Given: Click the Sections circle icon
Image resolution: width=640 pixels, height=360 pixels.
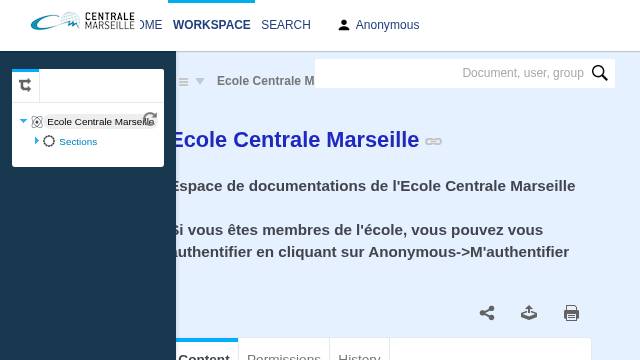Looking at the screenshot, I should (x=49, y=141).
